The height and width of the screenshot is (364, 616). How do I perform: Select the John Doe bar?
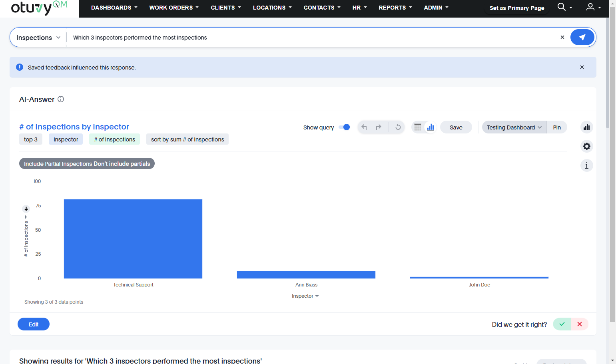(479, 277)
